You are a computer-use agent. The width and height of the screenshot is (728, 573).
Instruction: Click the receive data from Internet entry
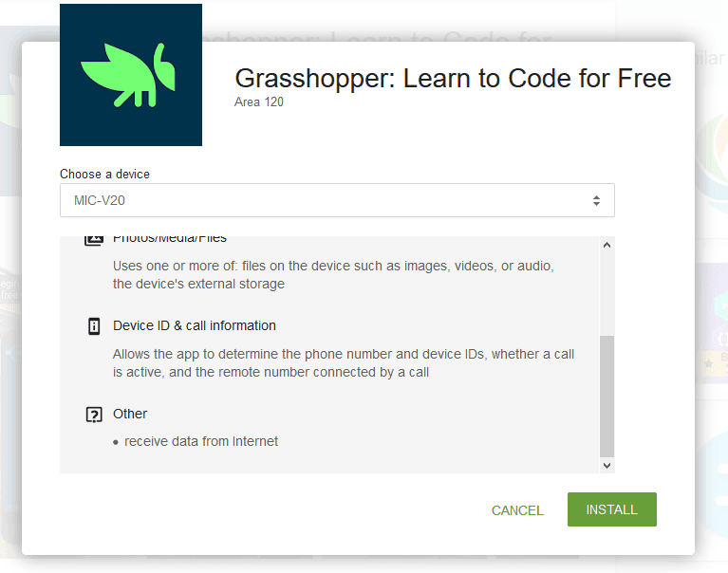coord(201,441)
